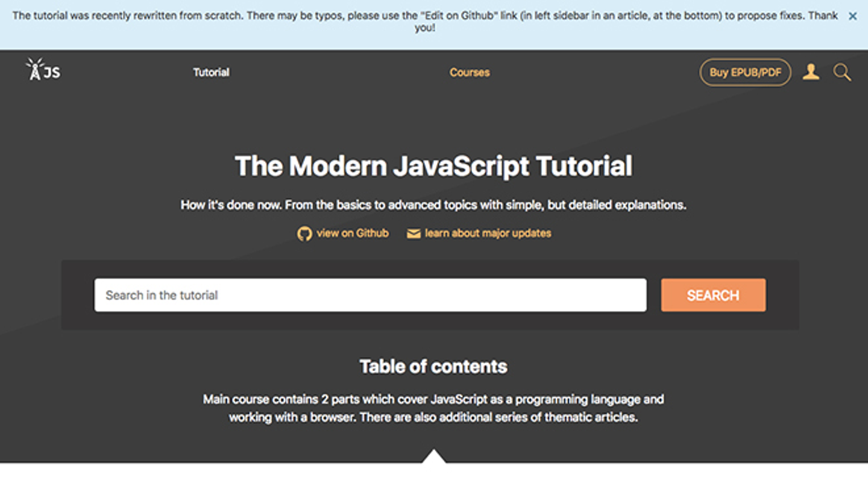Viewport: 868px width, 500px height.
Task: Click the envelope icon for updates
Action: [414, 233]
